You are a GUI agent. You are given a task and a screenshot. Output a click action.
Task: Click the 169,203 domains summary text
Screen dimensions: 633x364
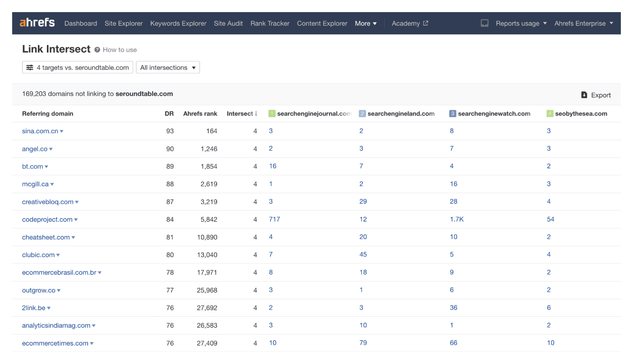click(x=97, y=94)
